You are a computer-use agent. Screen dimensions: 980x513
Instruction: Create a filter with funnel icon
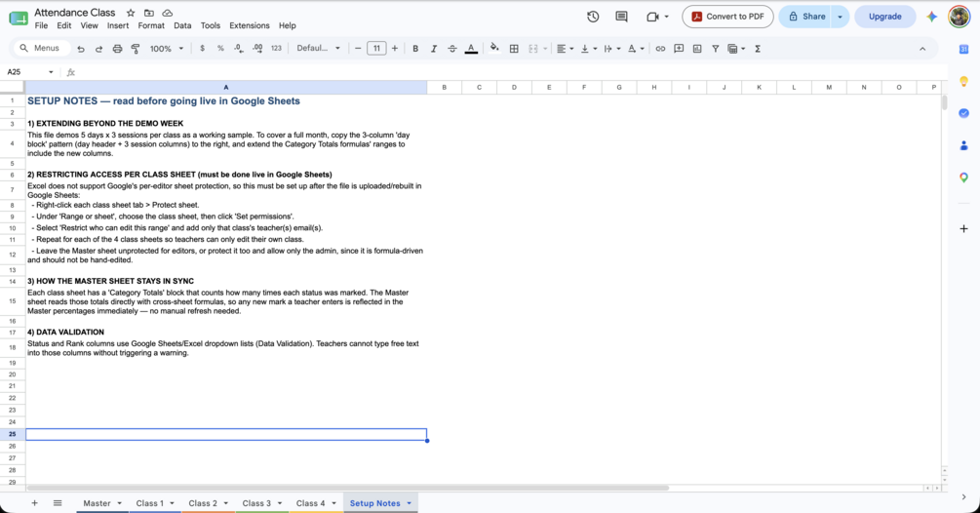715,48
